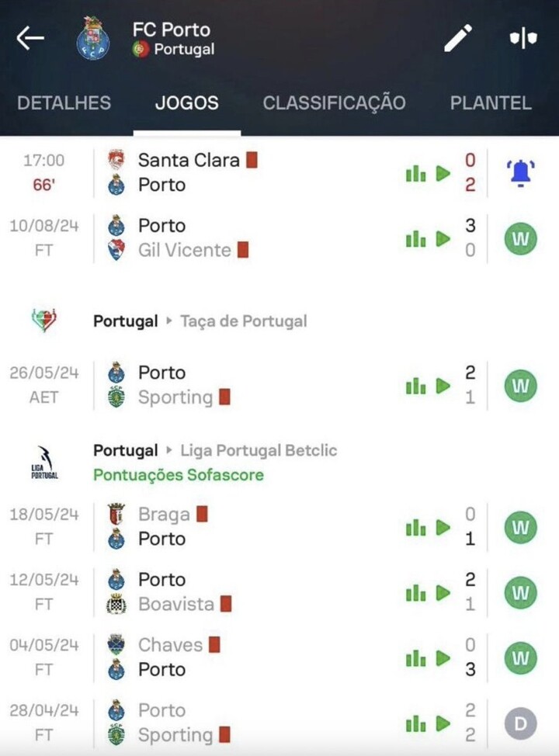The width and height of the screenshot is (559, 756).
Task: Go back using the arrow icon
Action: [30, 38]
